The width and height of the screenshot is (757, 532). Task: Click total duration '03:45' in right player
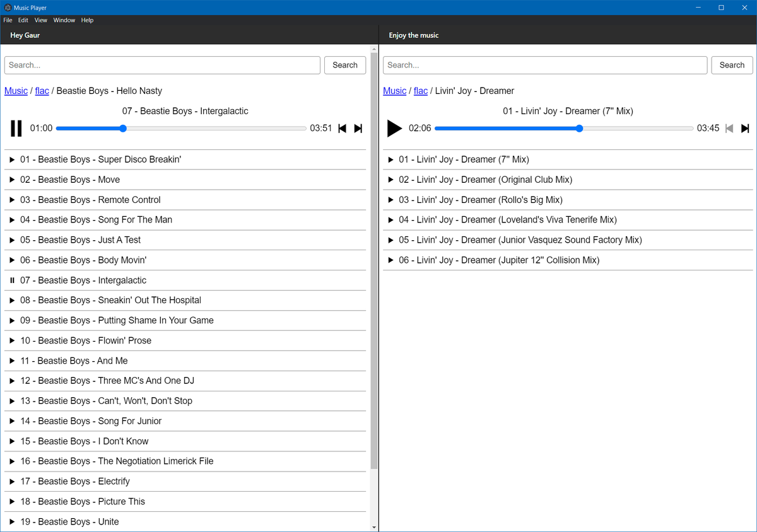[708, 129]
